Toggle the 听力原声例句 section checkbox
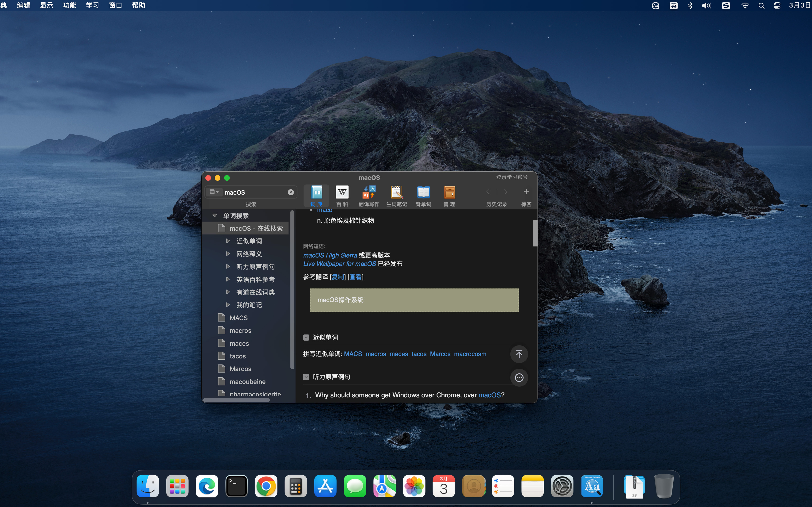 tap(306, 377)
